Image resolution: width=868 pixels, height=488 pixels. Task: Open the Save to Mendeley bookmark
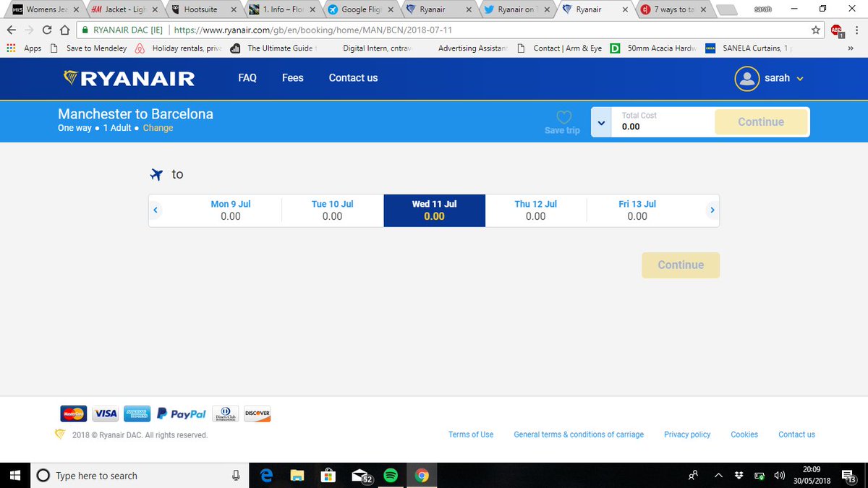pyautogui.click(x=88, y=48)
